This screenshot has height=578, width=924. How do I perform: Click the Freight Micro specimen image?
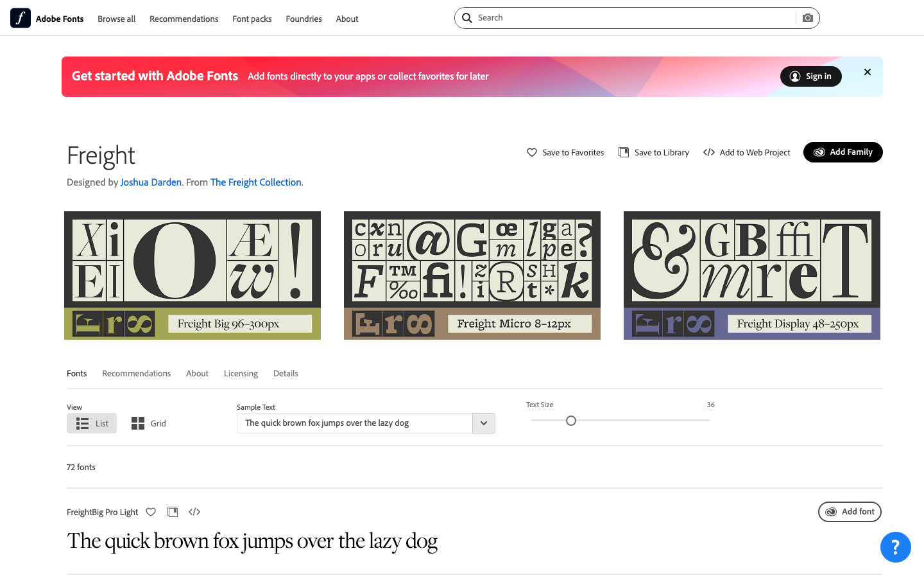[x=472, y=275]
